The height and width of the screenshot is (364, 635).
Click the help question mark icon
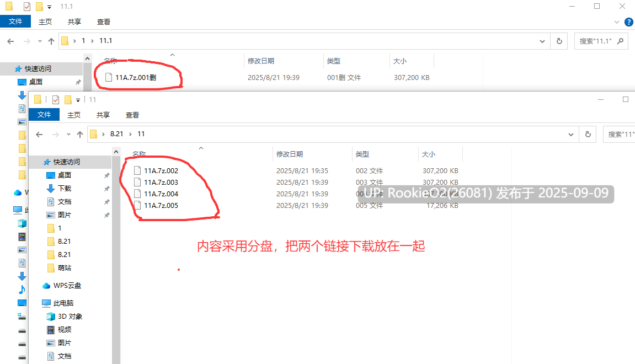(629, 22)
